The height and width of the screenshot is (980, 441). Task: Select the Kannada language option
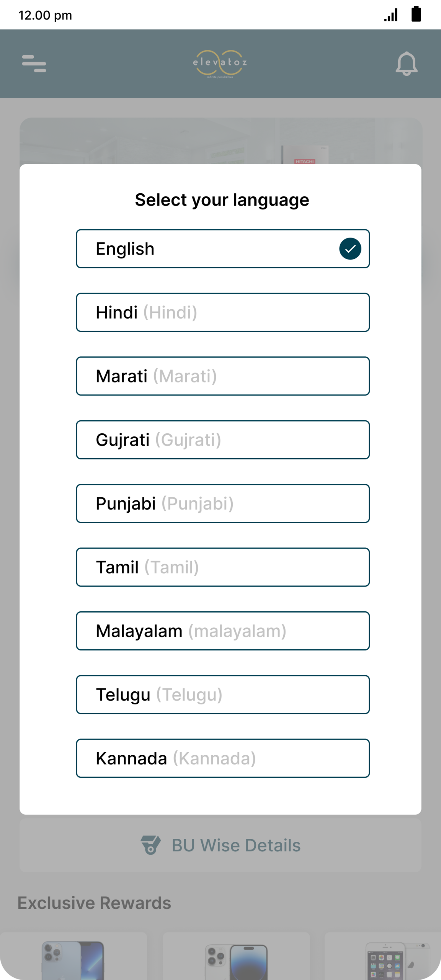(223, 758)
